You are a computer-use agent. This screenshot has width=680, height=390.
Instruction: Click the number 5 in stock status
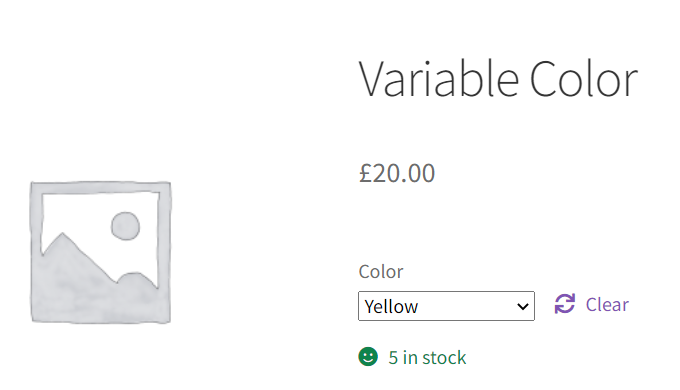point(393,358)
